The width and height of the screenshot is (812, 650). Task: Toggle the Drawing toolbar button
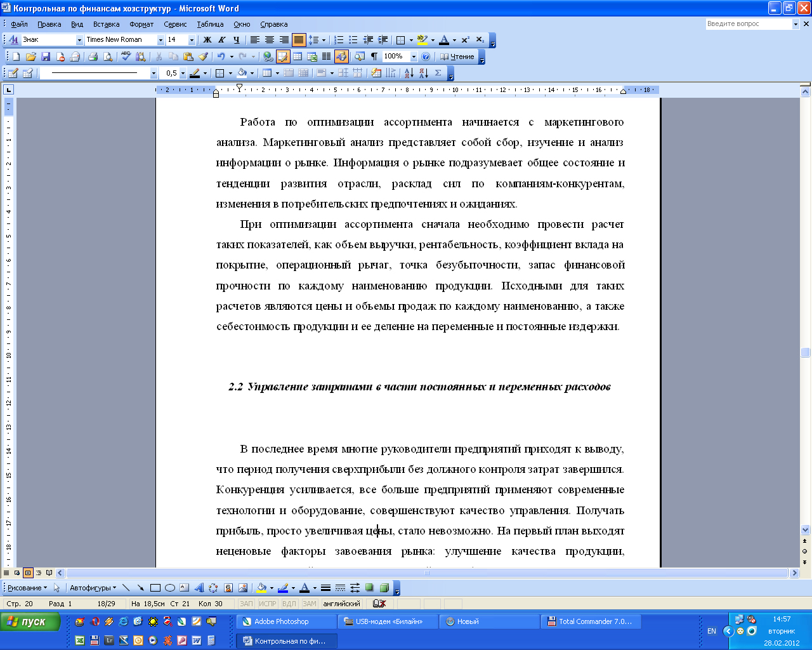(341, 56)
